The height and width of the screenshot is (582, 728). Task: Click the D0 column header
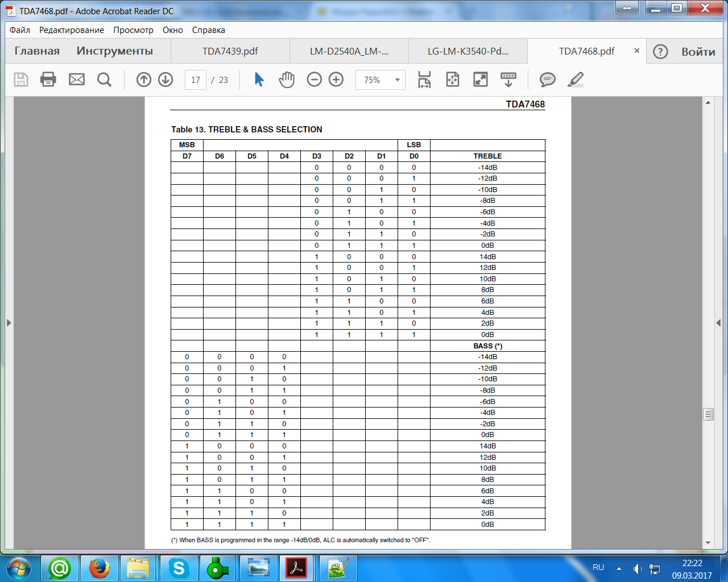(x=414, y=156)
